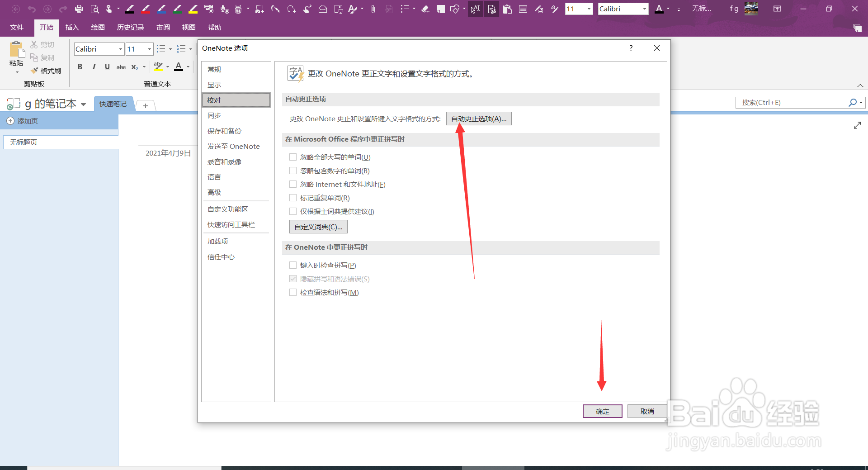Select the red pen in quick access toolbar
This screenshot has width=868, height=470.
point(146,9)
